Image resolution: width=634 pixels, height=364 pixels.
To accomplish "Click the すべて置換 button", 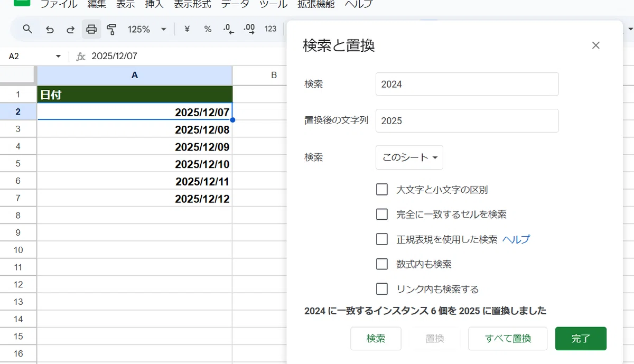I will coord(508,339).
